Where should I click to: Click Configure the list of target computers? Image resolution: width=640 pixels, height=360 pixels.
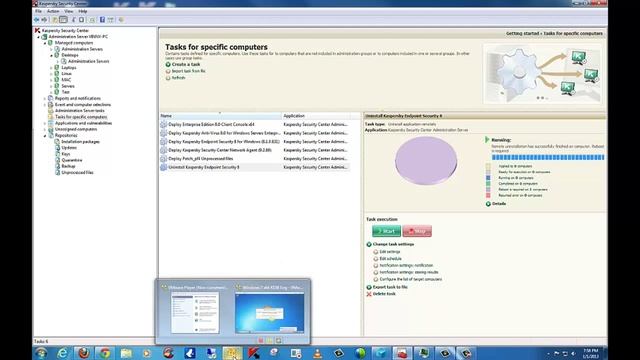click(411, 279)
